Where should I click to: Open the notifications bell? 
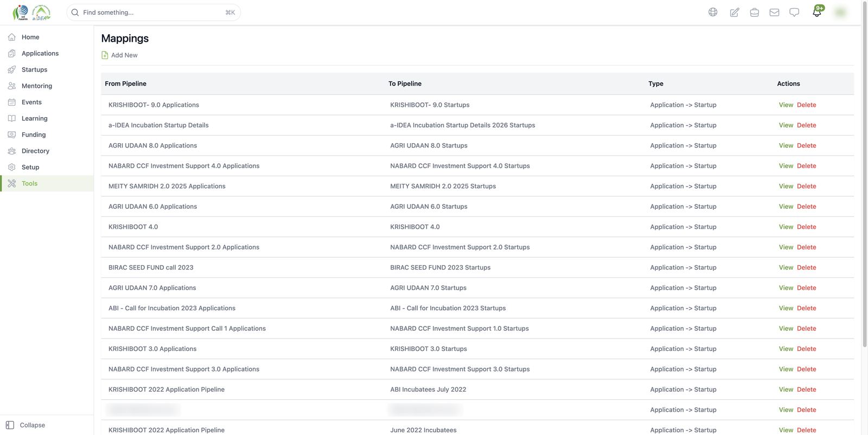817,11
